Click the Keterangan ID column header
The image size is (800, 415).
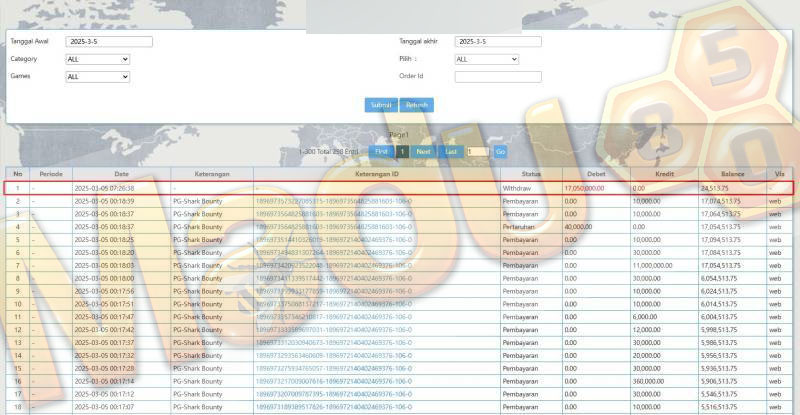pos(377,174)
